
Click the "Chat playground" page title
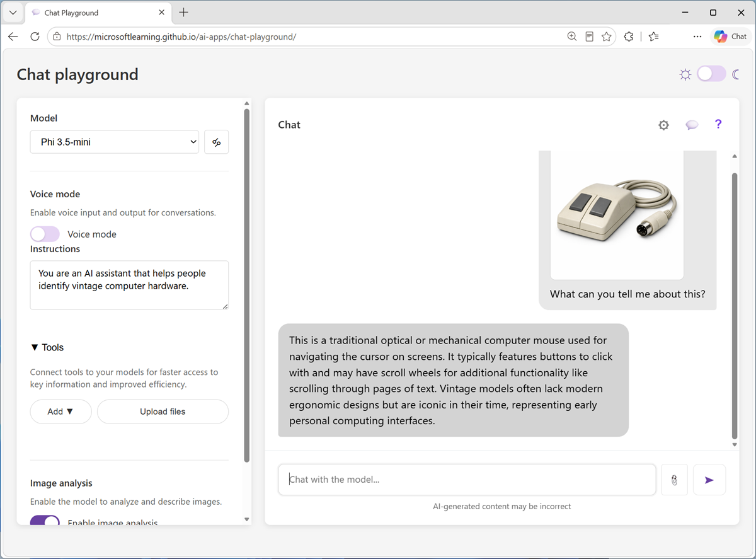77,74
